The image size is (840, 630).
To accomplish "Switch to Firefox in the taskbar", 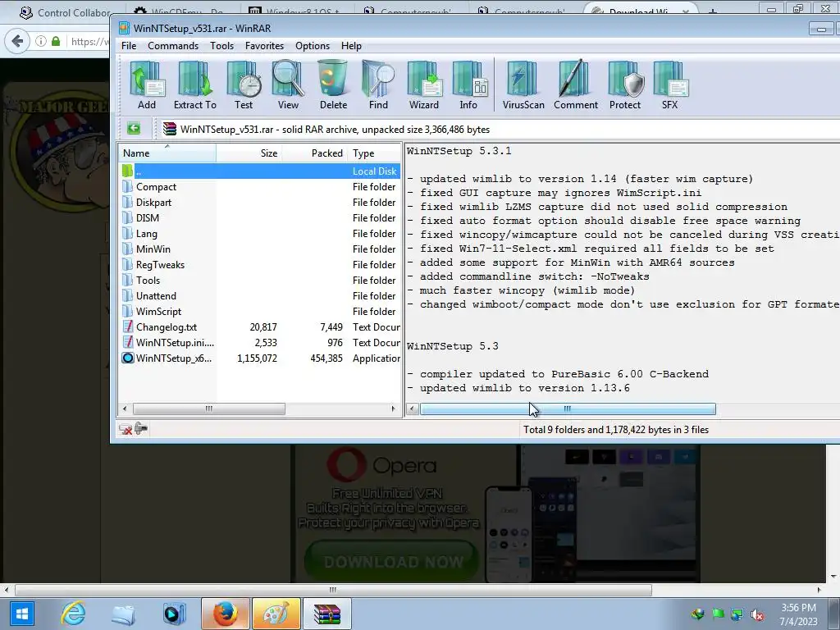I will coord(226,614).
